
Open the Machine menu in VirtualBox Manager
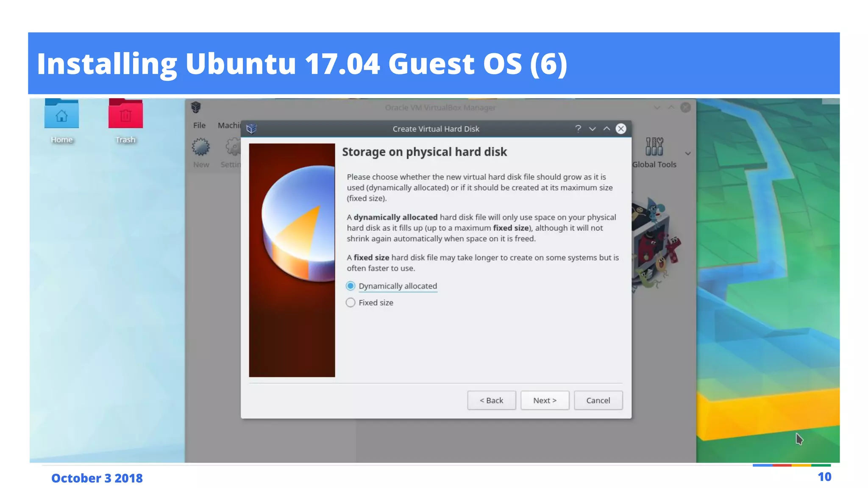(229, 125)
